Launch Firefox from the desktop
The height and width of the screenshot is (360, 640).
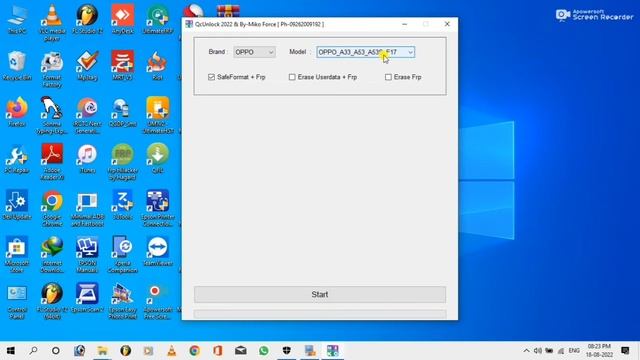pos(17,112)
